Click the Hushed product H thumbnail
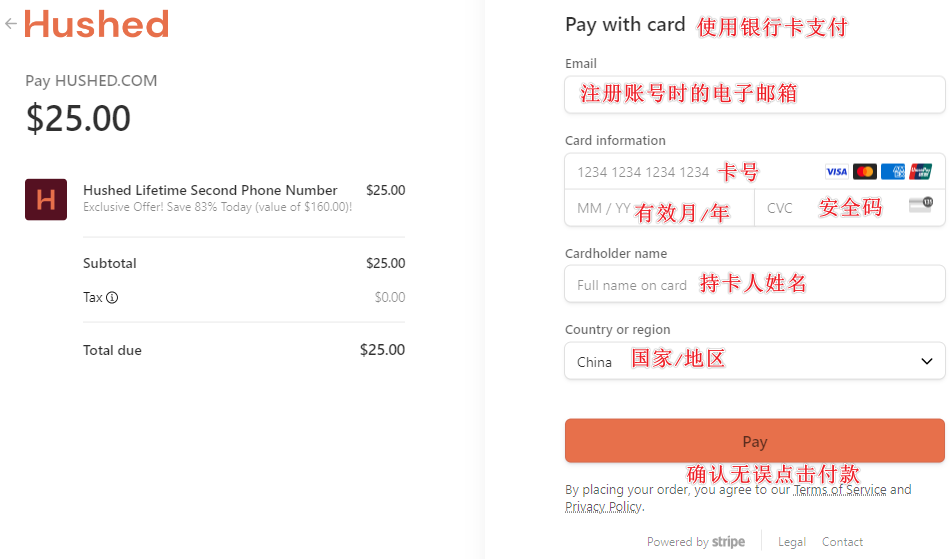Screen dimensions: 951x559 pyautogui.click(x=46, y=199)
